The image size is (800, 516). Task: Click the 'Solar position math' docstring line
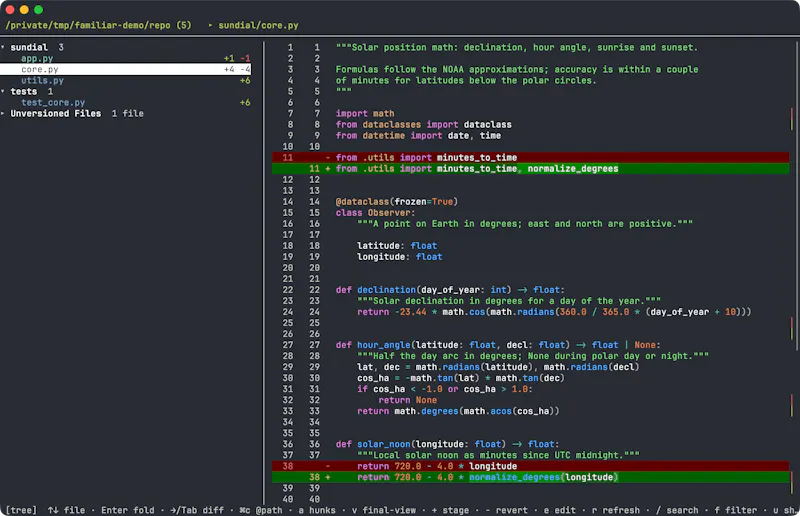click(517, 47)
